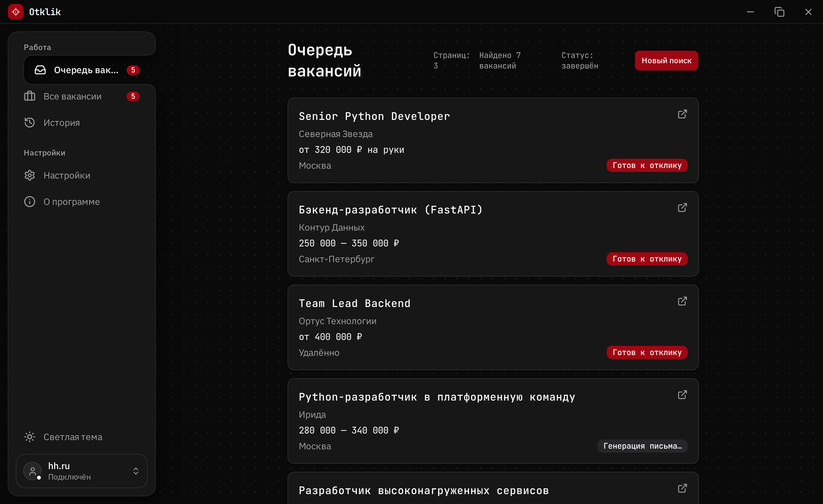The height and width of the screenshot is (504, 823).
Task: Open FastAPI backend vacancy in browser
Action: [682, 208]
